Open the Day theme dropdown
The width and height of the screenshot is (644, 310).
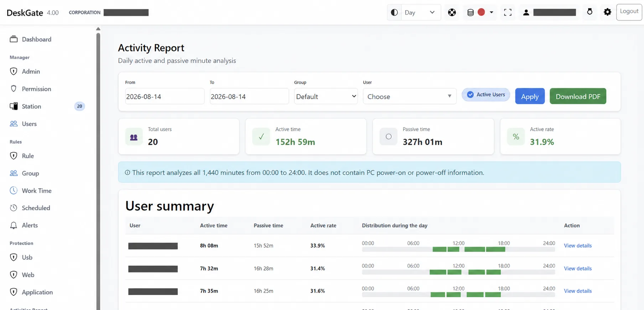420,12
